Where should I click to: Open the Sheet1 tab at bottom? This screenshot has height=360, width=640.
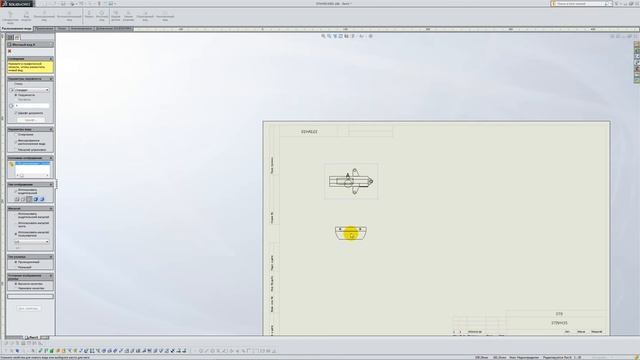pyautogui.click(x=32, y=338)
